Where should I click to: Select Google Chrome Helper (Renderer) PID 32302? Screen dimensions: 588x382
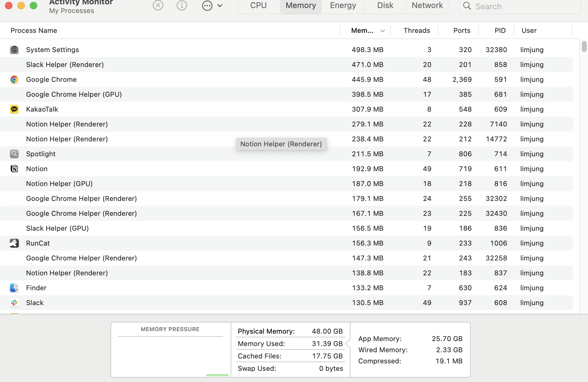point(286,198)
